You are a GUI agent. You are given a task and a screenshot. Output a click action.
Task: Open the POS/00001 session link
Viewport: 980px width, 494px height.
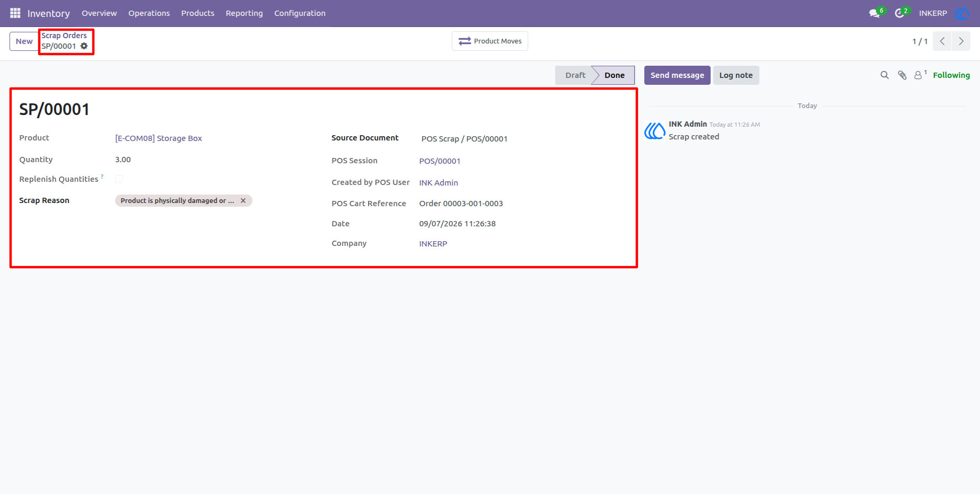coord(440,161)
